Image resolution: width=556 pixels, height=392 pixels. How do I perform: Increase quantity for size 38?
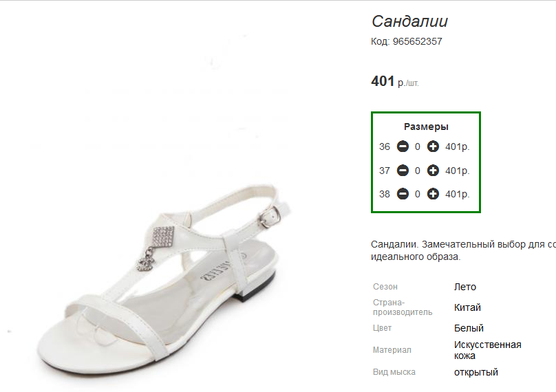433,194
